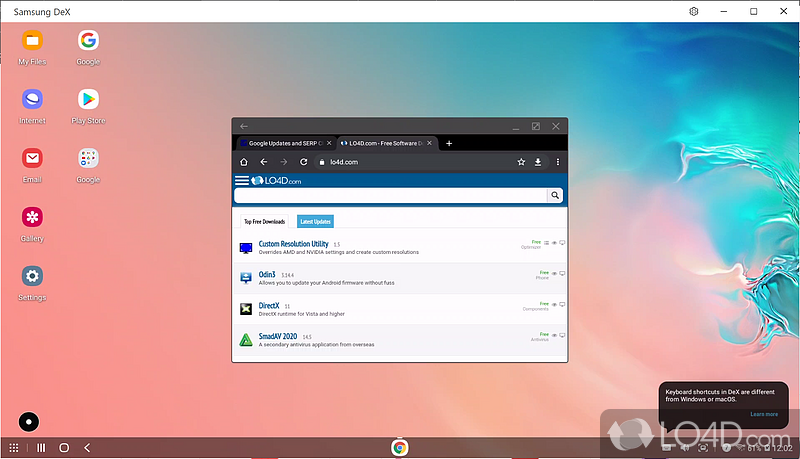Click the DeX taskbar back arrow
Image resolution: width=800 pixels, height=459 pixels.
(x=87, y=448)
